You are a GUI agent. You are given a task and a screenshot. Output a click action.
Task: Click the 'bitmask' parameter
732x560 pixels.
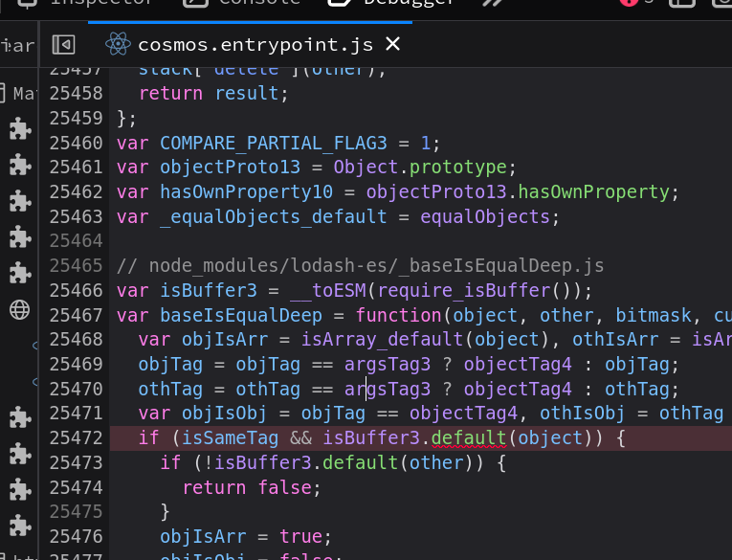click(654, 315)
